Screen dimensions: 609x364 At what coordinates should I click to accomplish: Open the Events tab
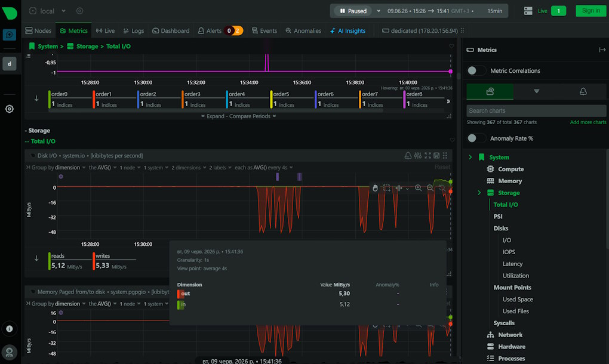[x=264, y=30]
